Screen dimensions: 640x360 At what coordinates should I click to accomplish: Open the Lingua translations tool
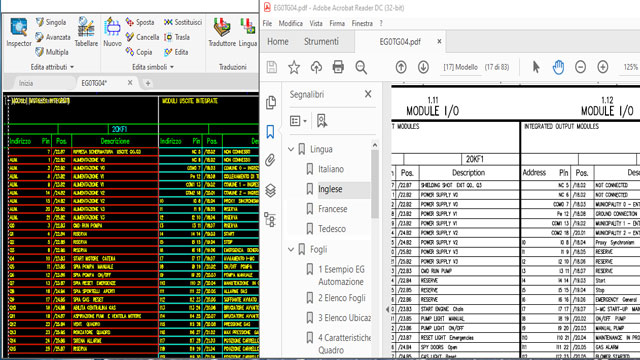pos(248,32)
